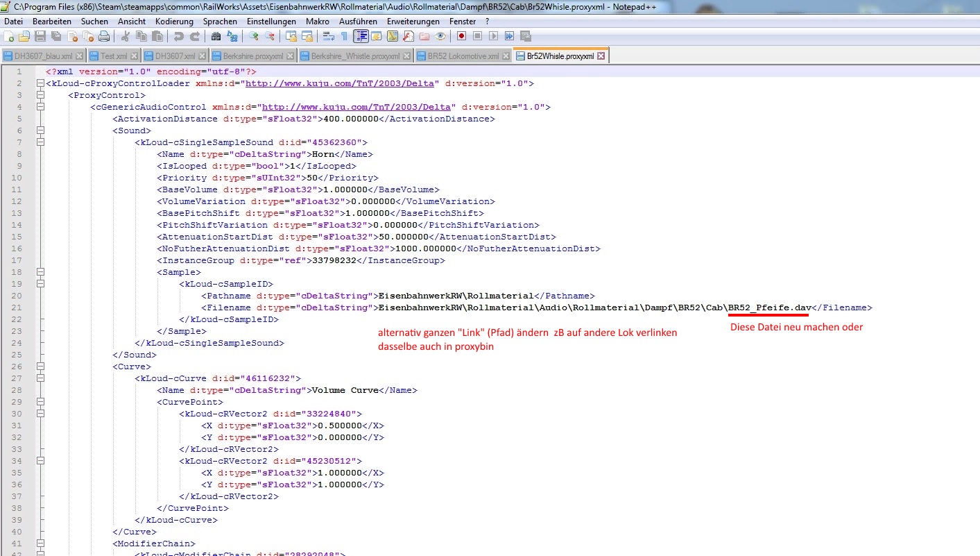The image size is (980, 556).
Task: Toggle word wrap toolbar button
Action: pos(328,36)
